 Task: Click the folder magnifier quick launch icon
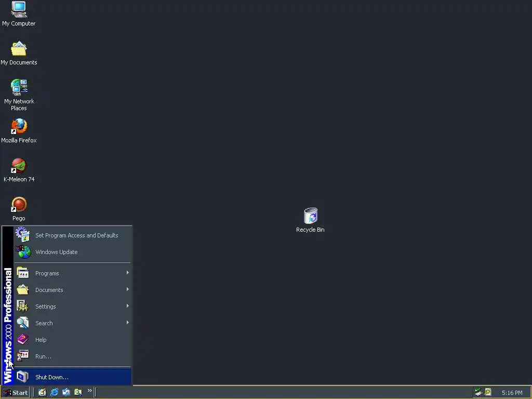click(78, 392)
